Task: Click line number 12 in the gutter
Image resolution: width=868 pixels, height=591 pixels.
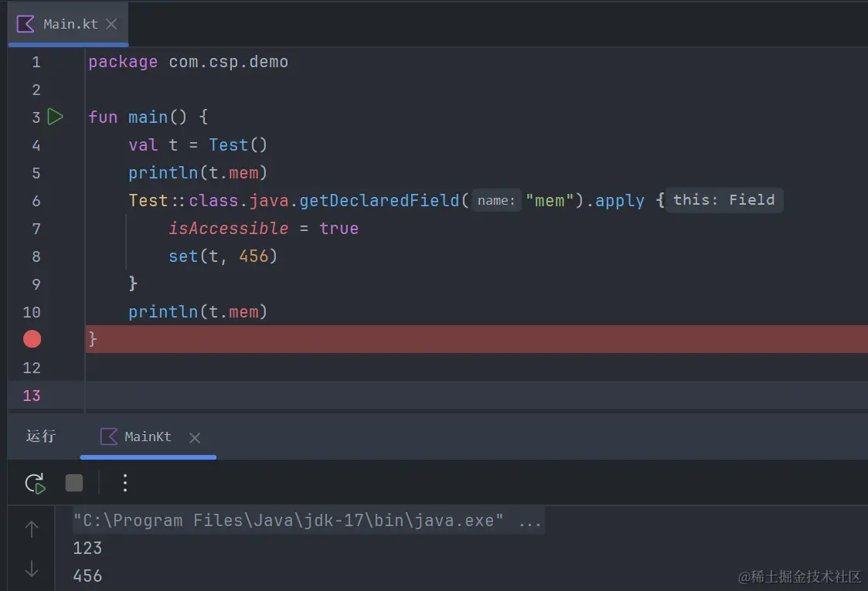Action: click(x=32, y=368)
